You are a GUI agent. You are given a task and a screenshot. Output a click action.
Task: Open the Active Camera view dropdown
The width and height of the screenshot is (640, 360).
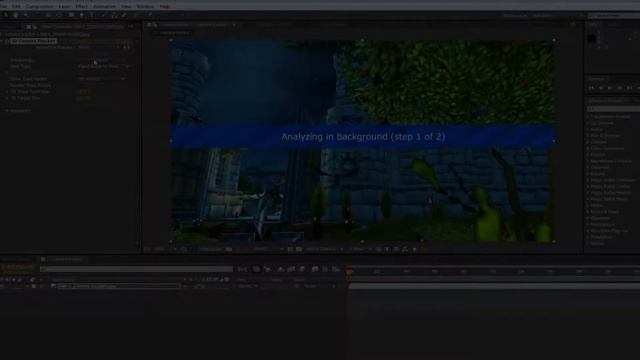[324, 249]
